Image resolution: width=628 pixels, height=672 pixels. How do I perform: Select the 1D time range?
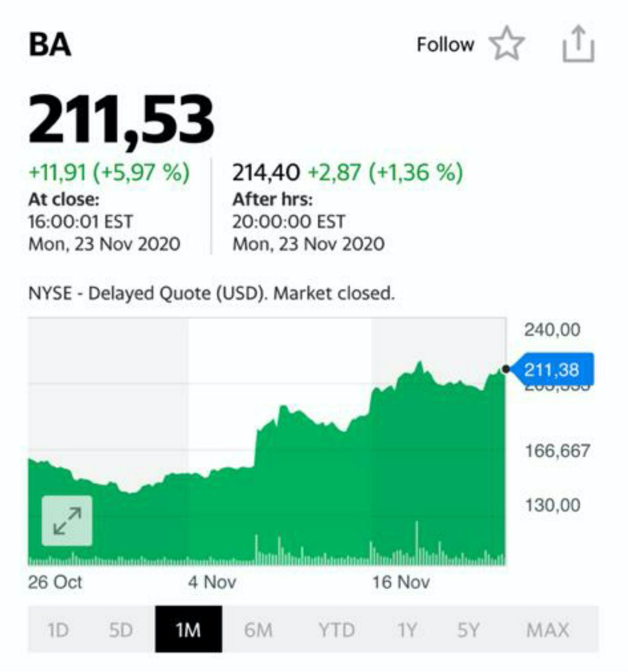coord(58,629)
